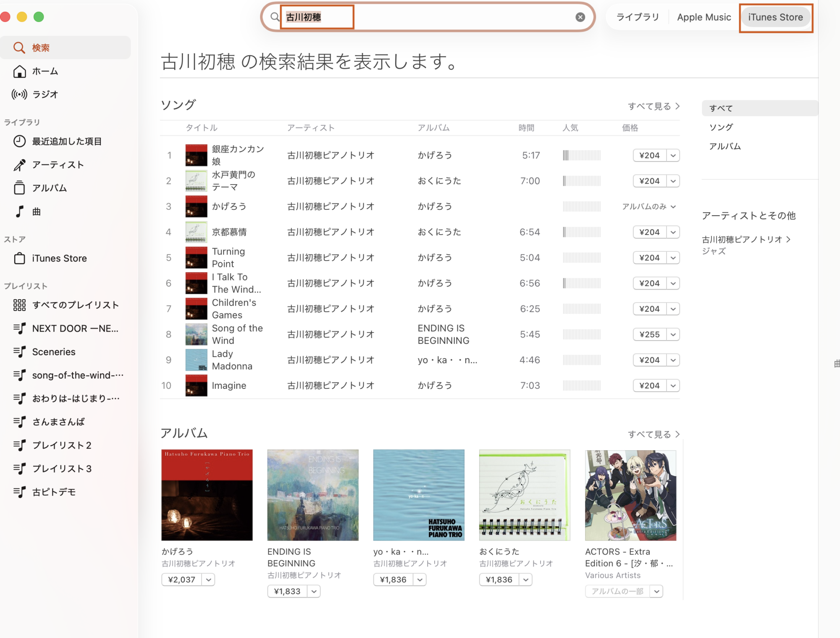
Task: Click the Recently Added clock icon
Action: click(x=19, y=142)
